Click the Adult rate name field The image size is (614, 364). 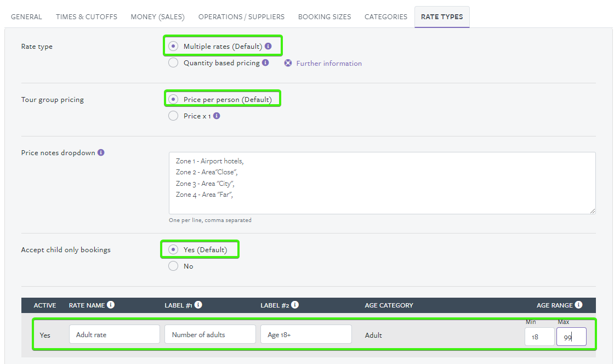click(x=115, y=334)
